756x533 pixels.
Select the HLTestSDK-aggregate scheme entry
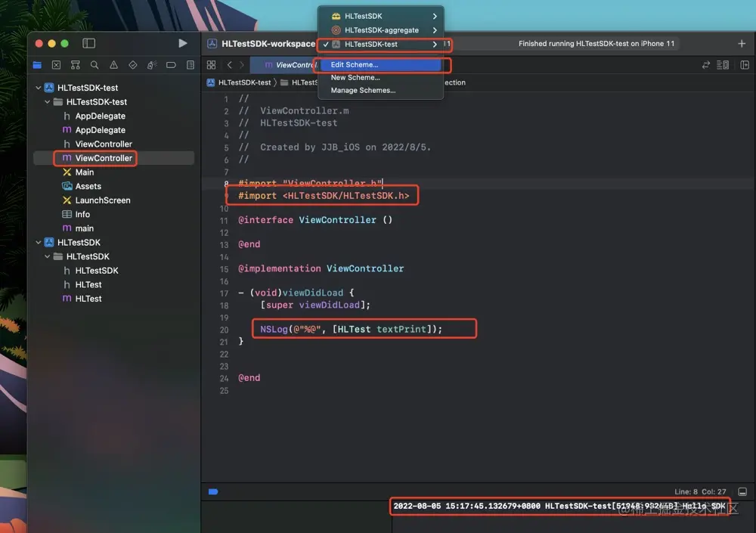pos(380,30)
